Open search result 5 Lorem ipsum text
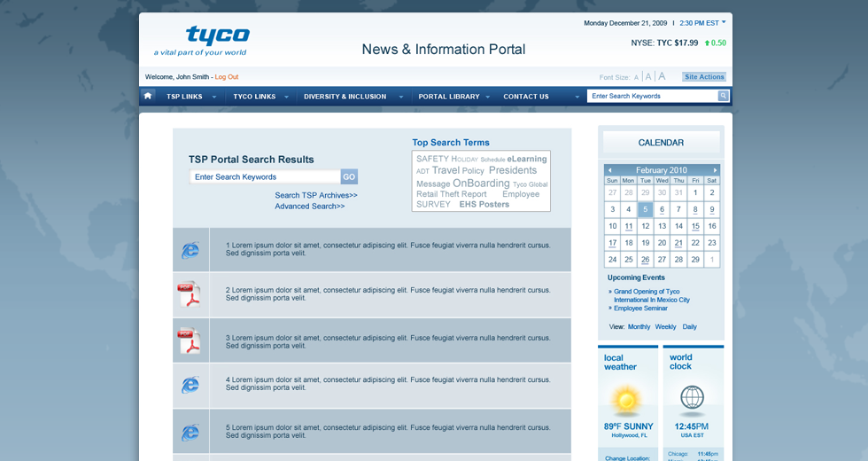The width and height of the screenshot is (868, 461). point(388,431)
